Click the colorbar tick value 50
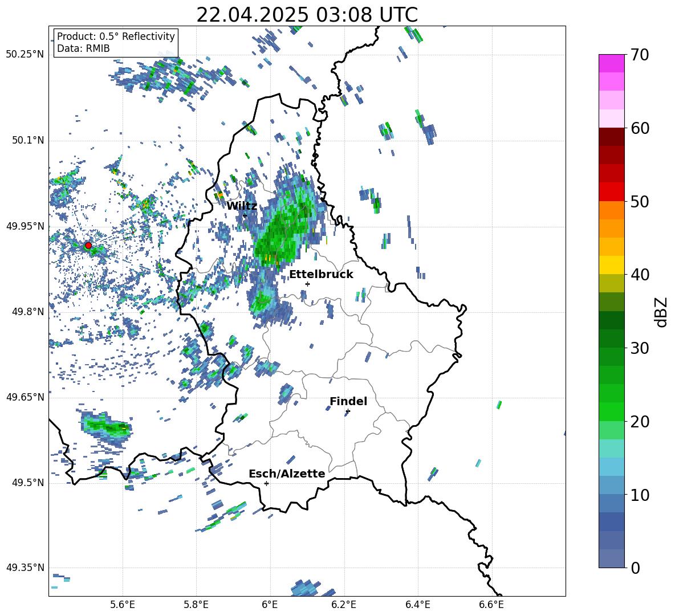675x616 pixels. tap(640, 201)
